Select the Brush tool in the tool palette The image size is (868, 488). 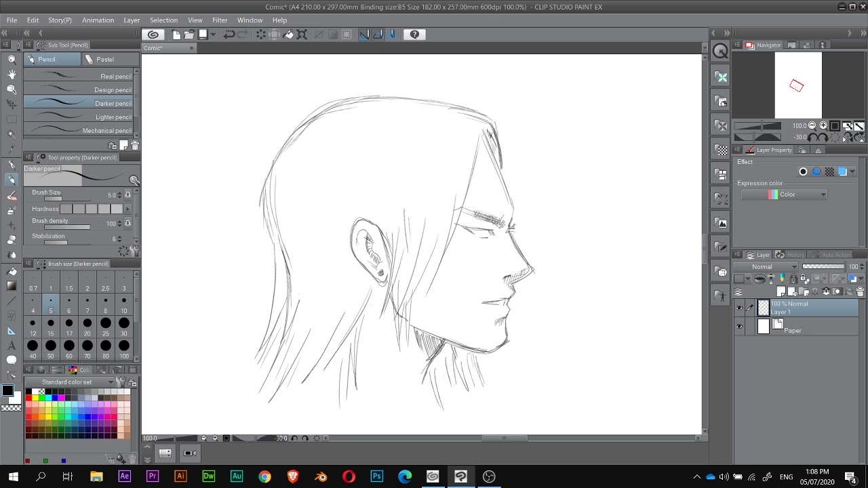click(12, 195)
